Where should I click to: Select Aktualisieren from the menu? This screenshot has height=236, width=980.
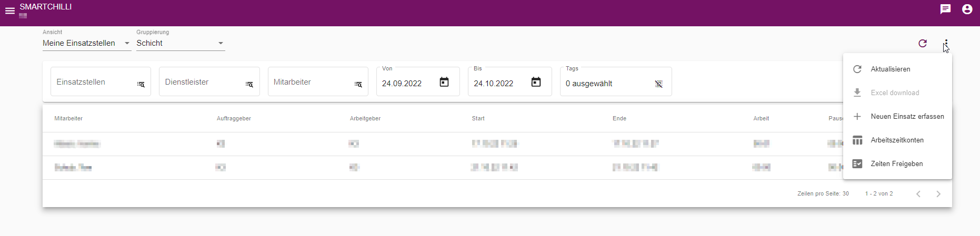(x=897, y=69)
